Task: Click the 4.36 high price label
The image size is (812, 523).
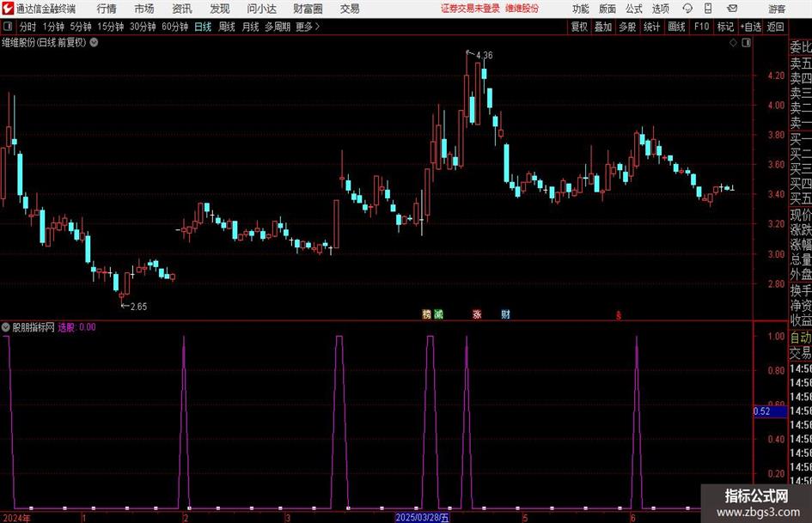Action: 485,55
